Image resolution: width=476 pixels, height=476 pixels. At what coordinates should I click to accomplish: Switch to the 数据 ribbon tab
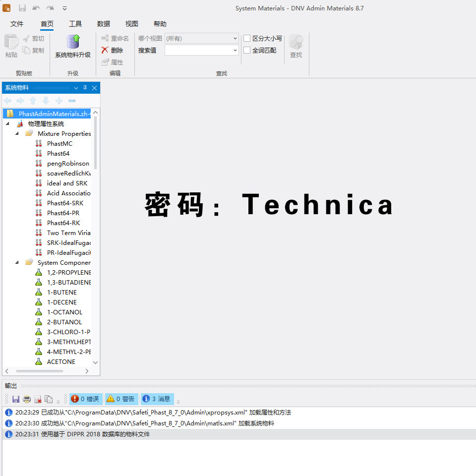pyautogui.click(x=104, y=24)
